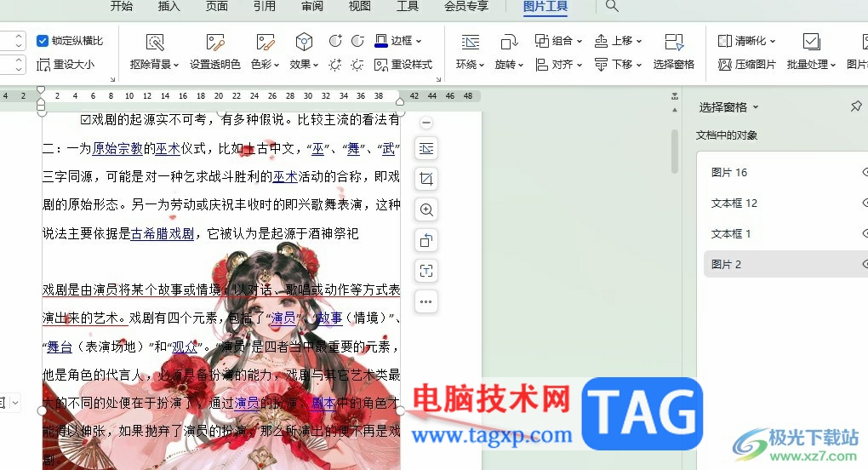The image size is (868, 470).
Task: Open the size group dialog launcher arrow
Action: [112, 80]
